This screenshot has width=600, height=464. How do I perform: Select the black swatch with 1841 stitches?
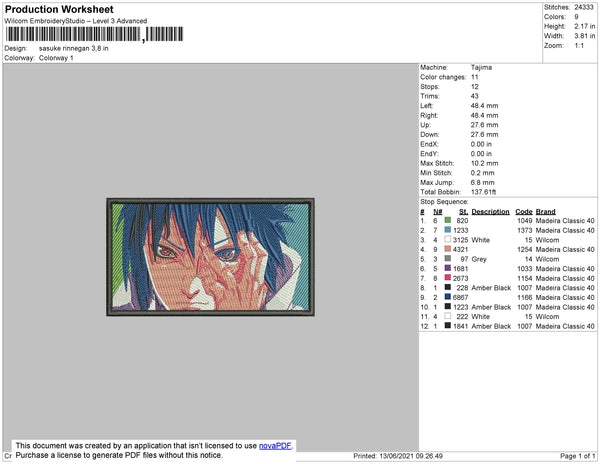point(448,326)
